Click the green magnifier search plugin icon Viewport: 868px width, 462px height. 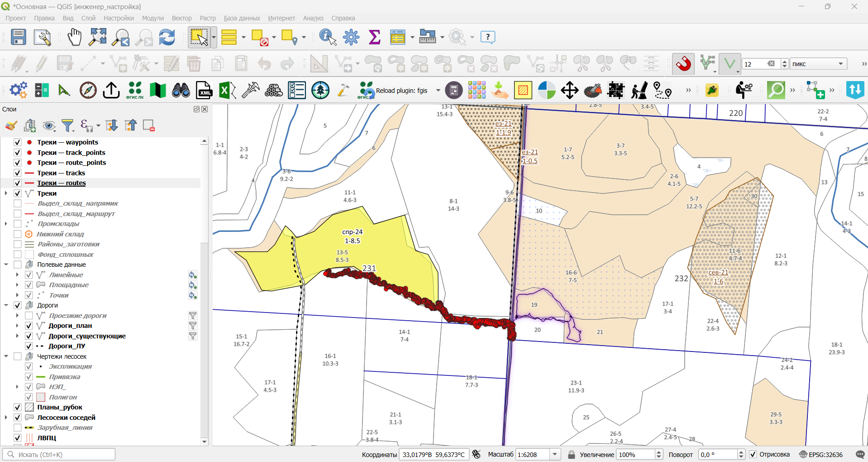[x=776, y=90]
